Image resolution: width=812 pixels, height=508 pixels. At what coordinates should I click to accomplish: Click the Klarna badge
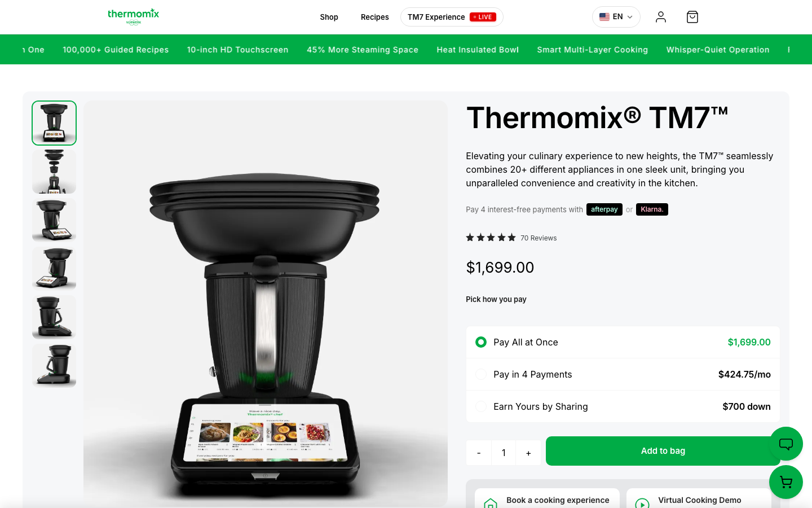coord(652,209)
